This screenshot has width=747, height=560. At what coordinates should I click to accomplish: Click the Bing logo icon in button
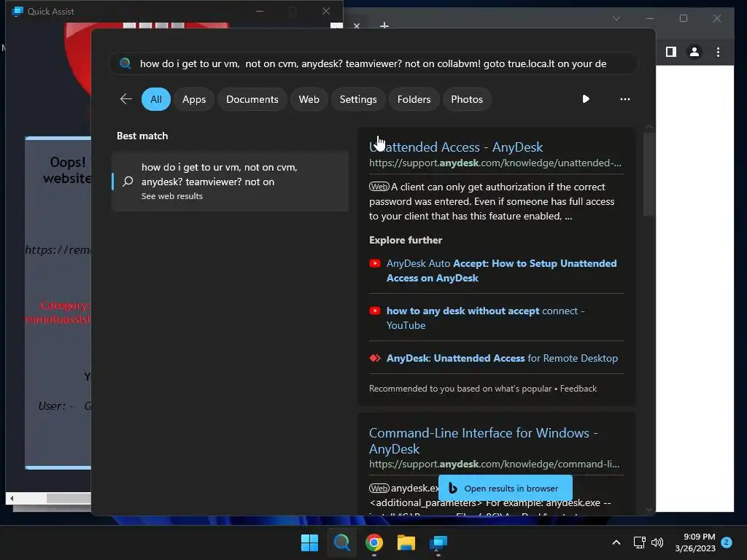pos(452,488)
